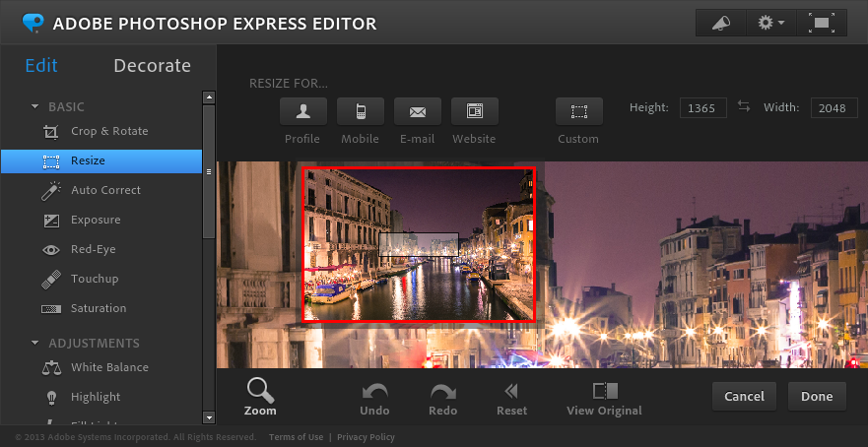
Task: Switch to the Edit tab
Action: pyautogui.click(x=41, y=65)
